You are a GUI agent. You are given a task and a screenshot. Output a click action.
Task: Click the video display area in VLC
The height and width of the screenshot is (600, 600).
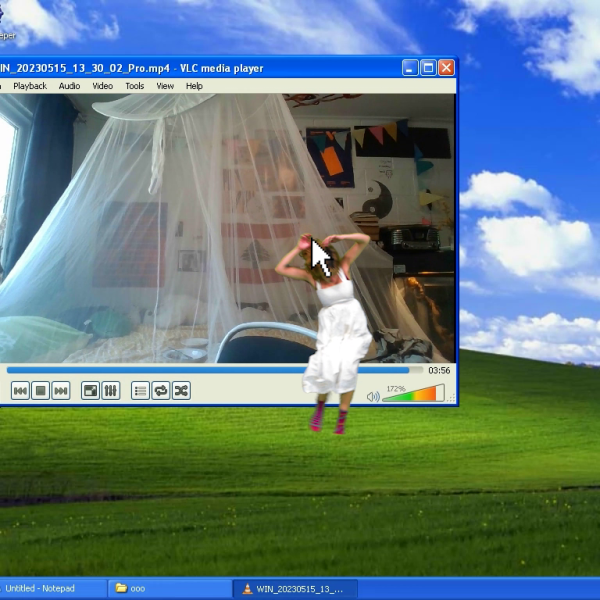coord(228,228)
